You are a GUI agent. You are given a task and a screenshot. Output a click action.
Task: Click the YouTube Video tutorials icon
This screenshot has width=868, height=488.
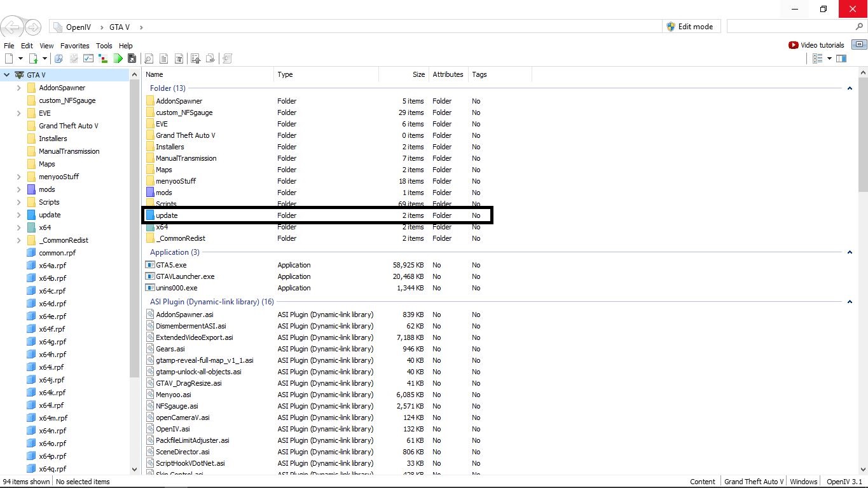click(794, 45)
